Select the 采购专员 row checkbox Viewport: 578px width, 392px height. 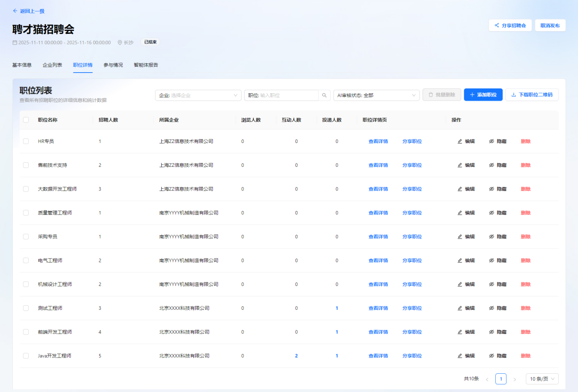pos(26,237)
